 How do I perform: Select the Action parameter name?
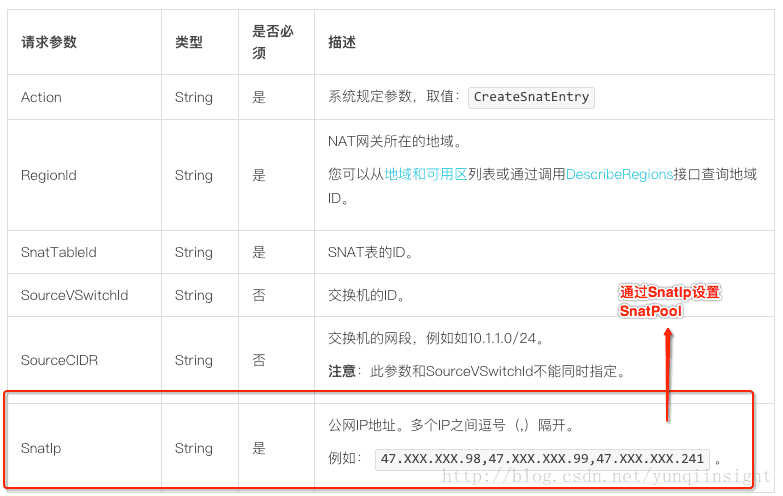41,97
